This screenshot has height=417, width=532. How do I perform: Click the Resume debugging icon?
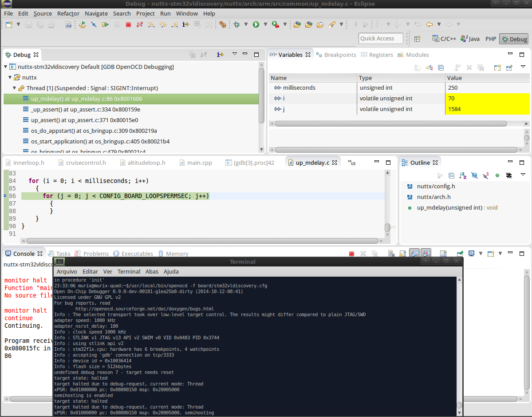(105, 24)
